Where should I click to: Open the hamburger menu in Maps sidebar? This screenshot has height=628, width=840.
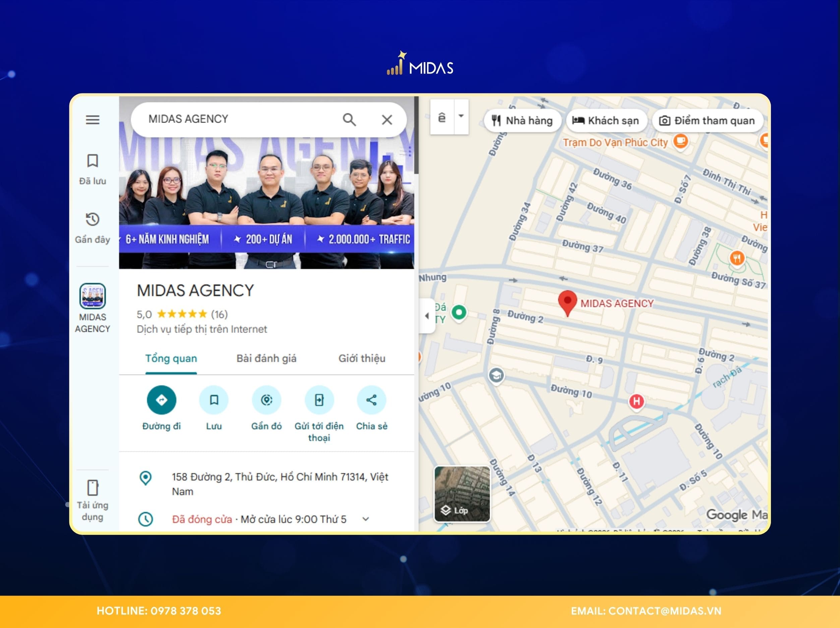click(x=92, y=120)
